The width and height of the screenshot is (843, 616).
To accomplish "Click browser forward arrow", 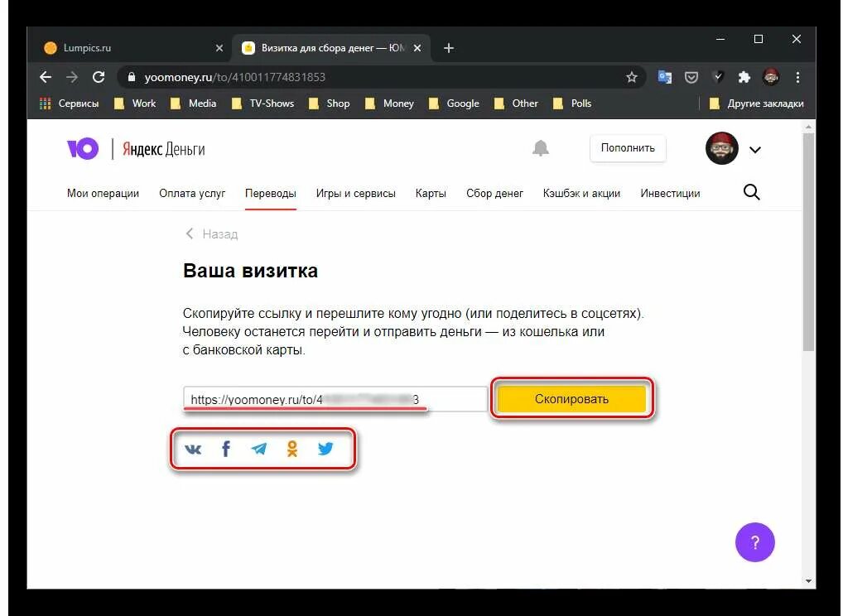I will coord(72,77).
